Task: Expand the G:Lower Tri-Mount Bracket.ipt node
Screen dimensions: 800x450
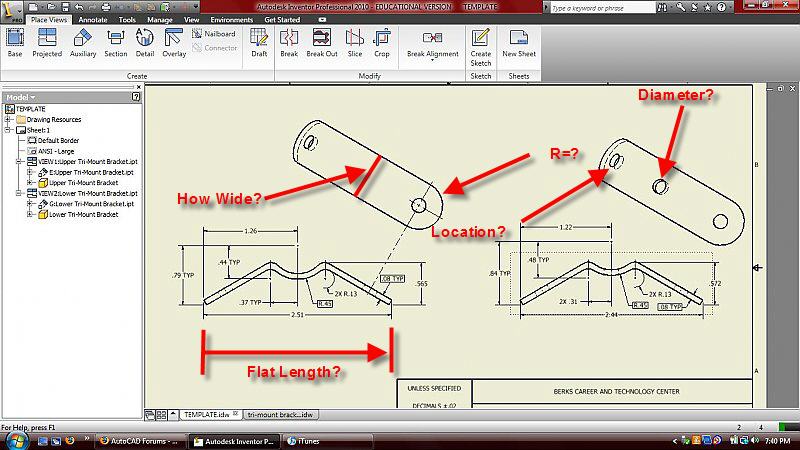Action: [30, 204]
